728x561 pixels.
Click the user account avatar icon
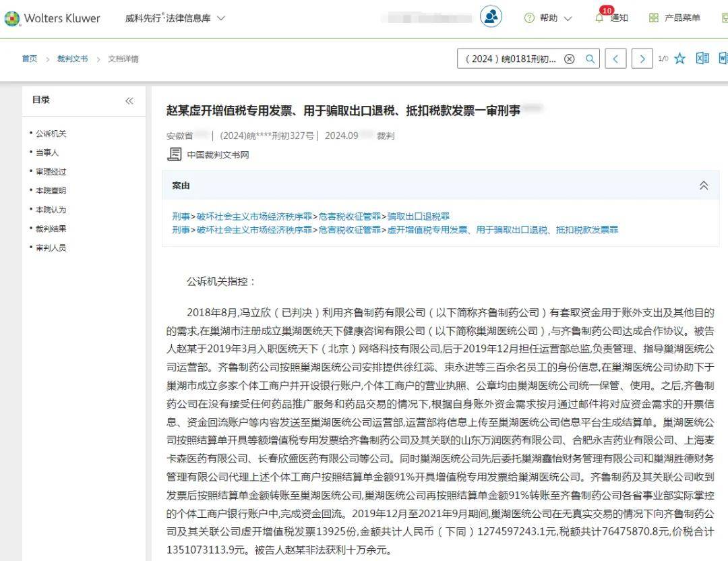point(491,17)
